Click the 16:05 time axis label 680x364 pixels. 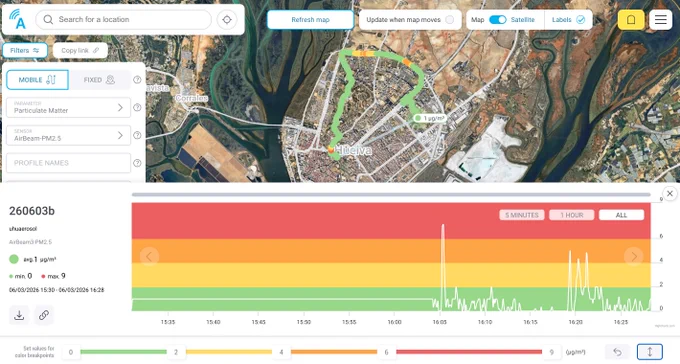pyautogui.click(x=440, y=322)
